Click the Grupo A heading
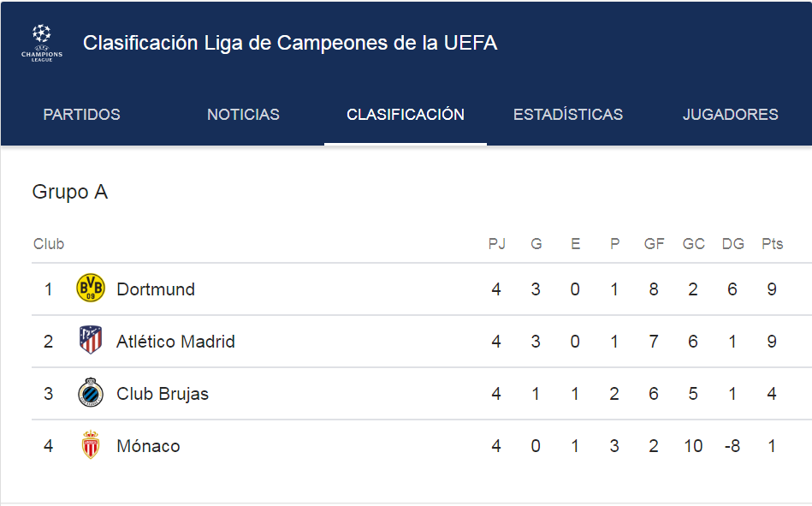 (x=70, y=192)
